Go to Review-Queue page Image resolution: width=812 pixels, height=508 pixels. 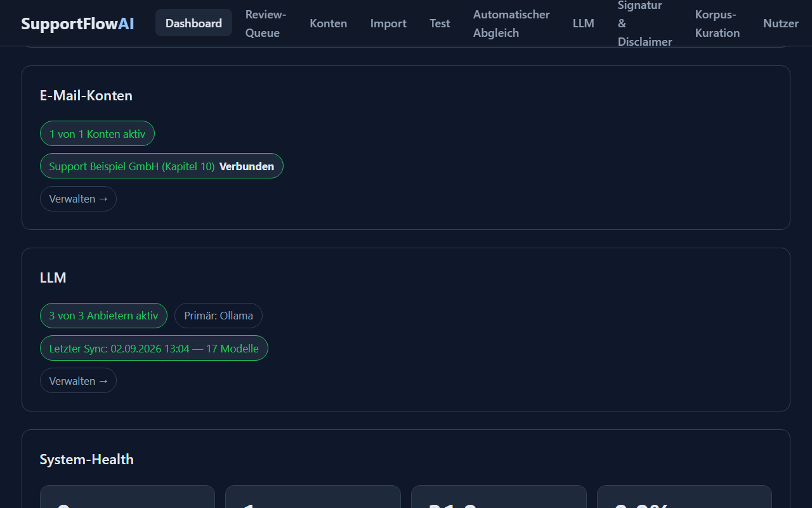[x=266, y=23]
